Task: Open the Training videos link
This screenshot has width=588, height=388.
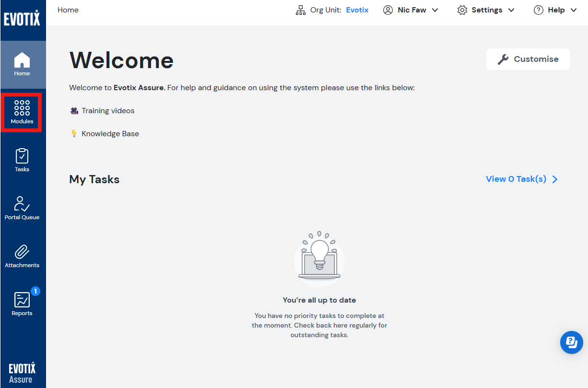Action: coord(108,111)
